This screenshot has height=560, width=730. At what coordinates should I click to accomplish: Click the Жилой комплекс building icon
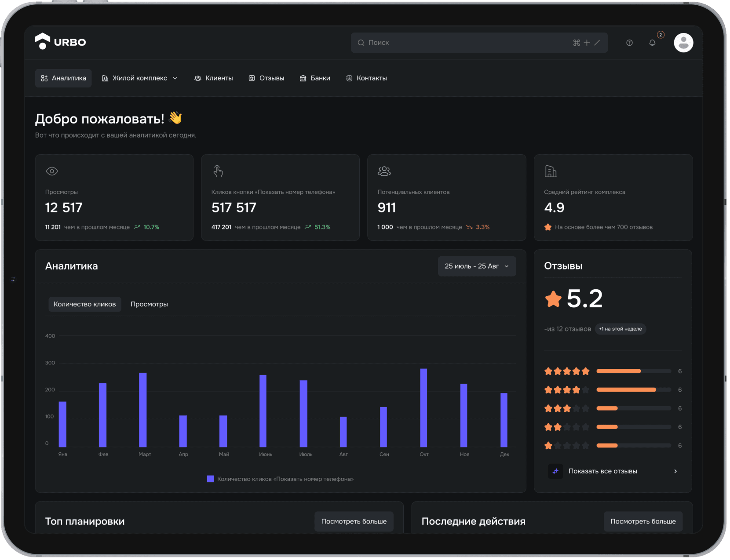pos(105,78)
